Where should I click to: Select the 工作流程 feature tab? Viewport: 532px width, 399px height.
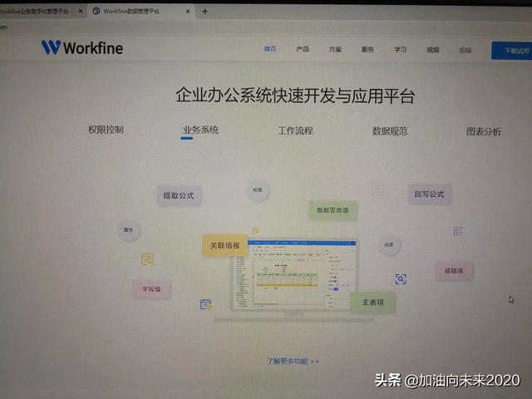click(295, 131)
